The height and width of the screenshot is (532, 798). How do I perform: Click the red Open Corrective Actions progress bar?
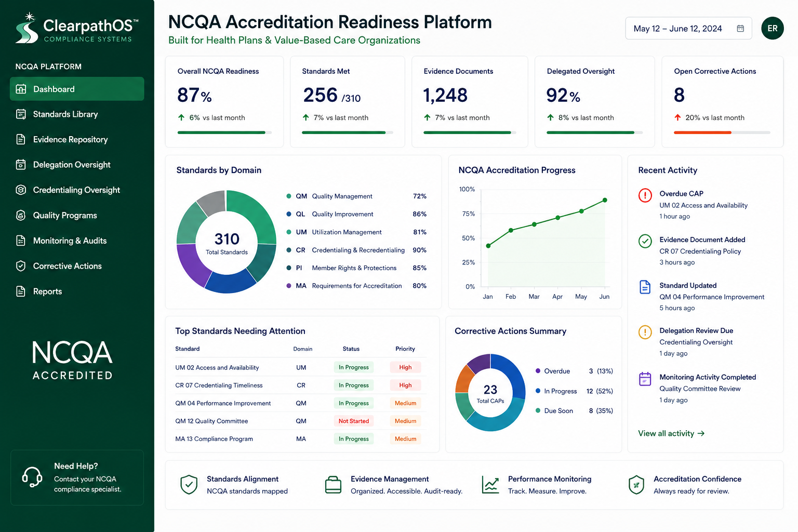(722, 132)
